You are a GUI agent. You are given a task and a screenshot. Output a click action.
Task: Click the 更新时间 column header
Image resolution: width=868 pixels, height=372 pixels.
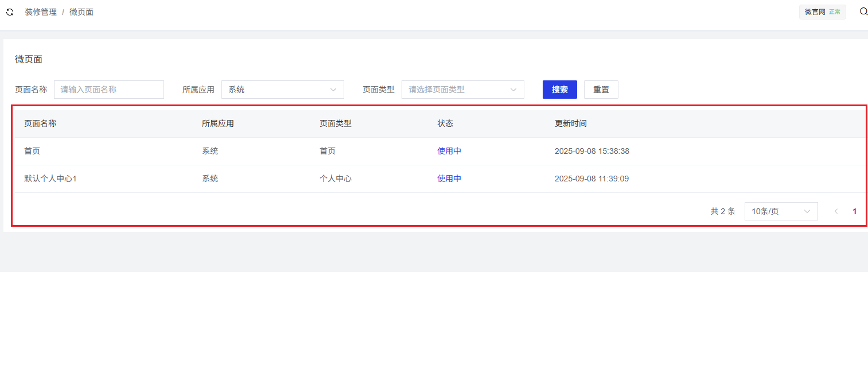point(570,123)
